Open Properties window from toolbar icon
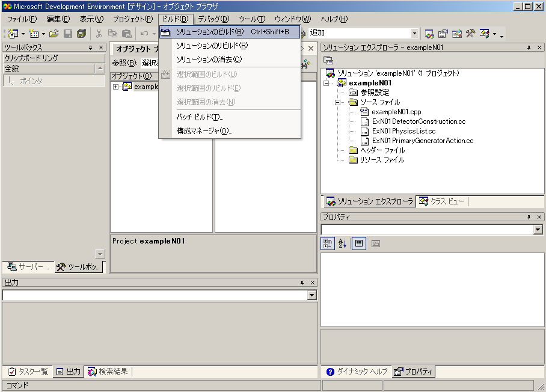546x392 pixels. click(443, 34)
